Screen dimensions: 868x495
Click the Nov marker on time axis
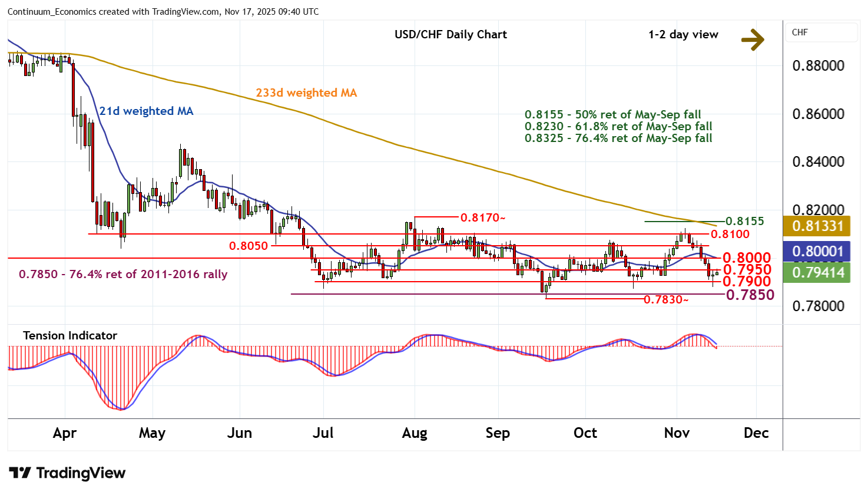[x=677, y=433]
